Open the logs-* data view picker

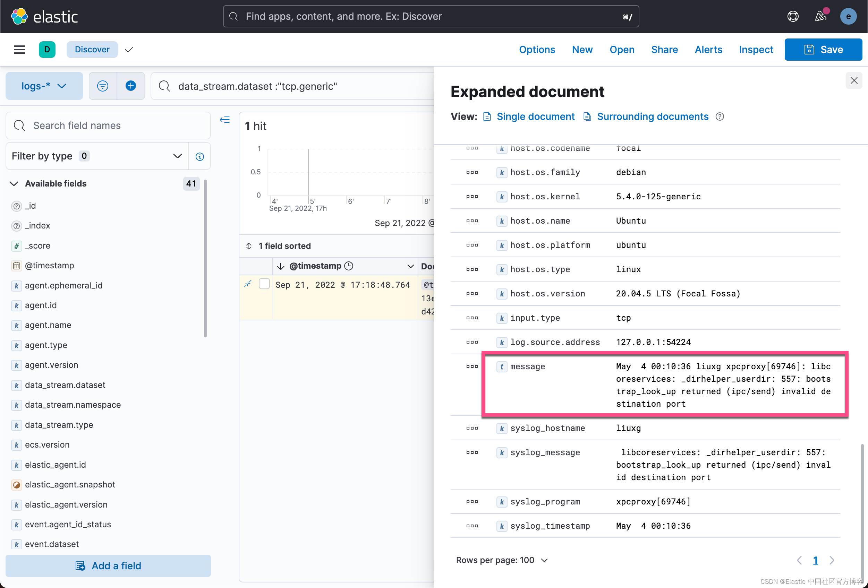click(44, 86)
